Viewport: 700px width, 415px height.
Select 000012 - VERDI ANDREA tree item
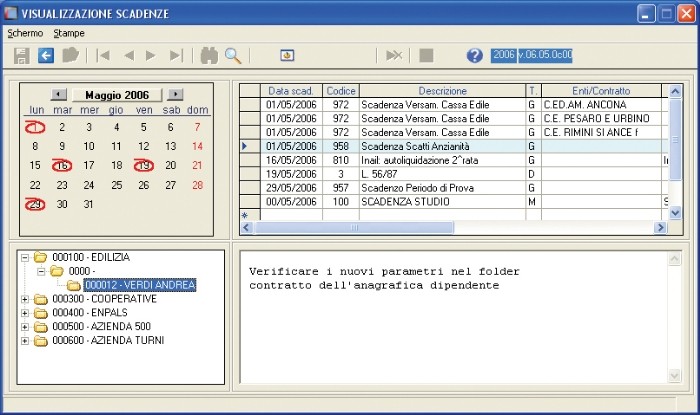point(140,285)
